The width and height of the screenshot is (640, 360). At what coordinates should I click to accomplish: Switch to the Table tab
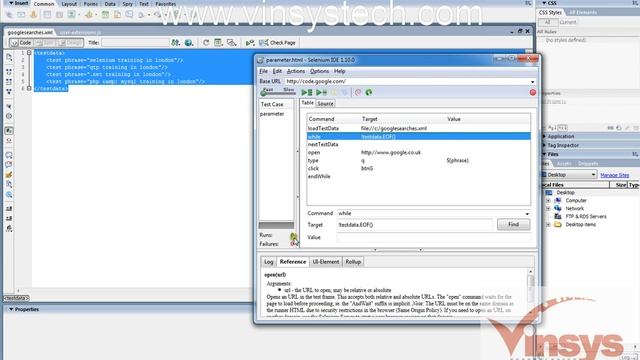pyautogui.click(x=307, y=103)
